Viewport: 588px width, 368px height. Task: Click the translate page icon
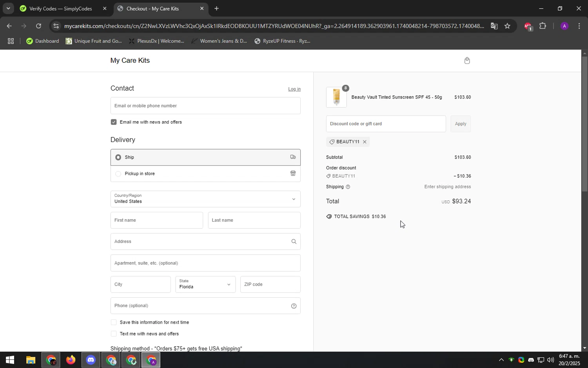pos(494,26)
